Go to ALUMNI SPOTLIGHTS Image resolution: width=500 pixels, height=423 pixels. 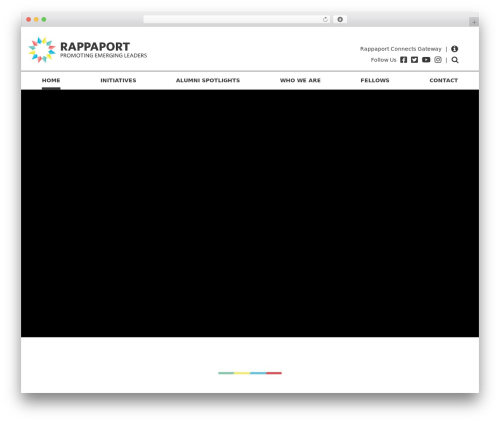[208, 80]
